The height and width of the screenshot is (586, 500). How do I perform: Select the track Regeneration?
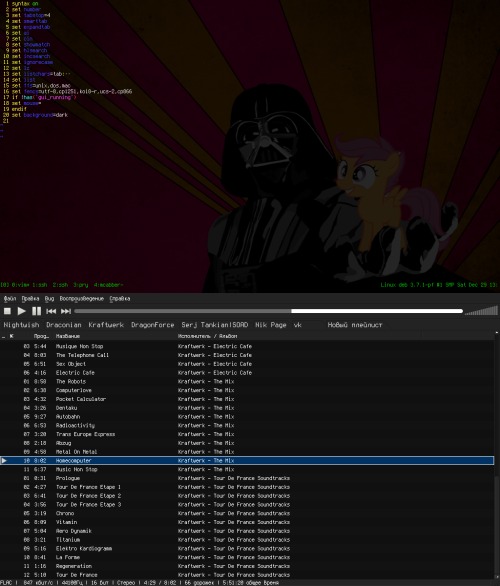pyautogui.click(x=247, y=566)
